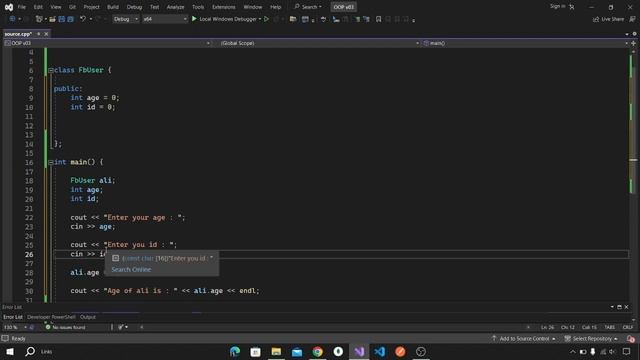Open the Build menu
640x360 pixels.
point(113,7)
